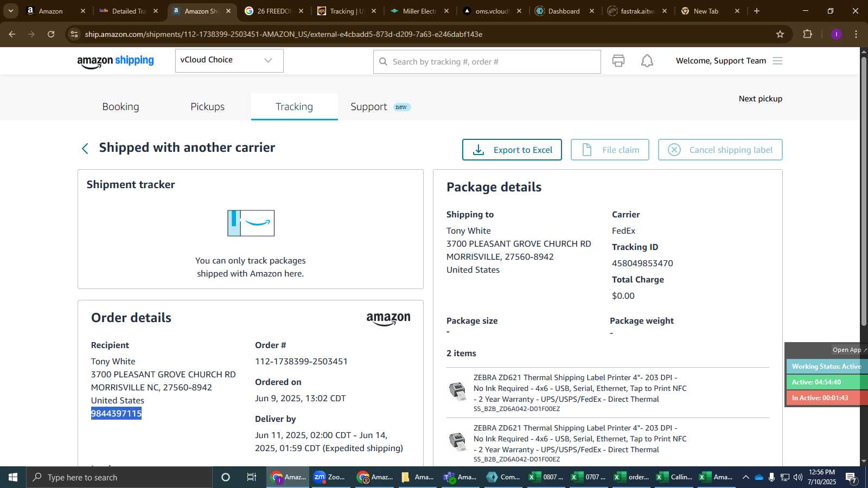Click Windows taskbar search box

[x=119, y=477]
